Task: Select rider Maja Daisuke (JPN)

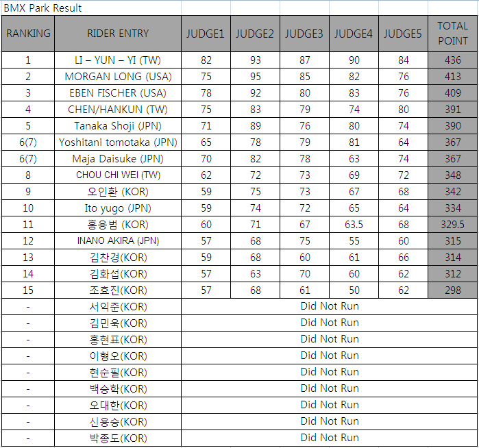Action: pos(118,159)
